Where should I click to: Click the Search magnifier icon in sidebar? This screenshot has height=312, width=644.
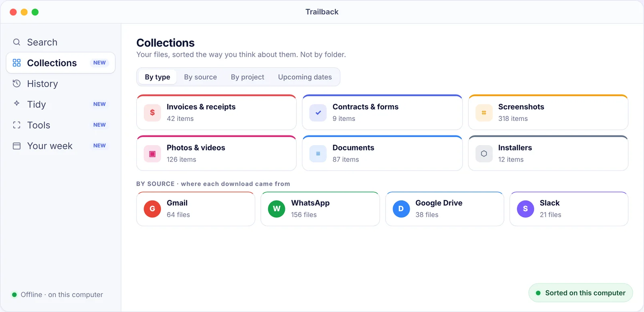[x=17, y=42]
